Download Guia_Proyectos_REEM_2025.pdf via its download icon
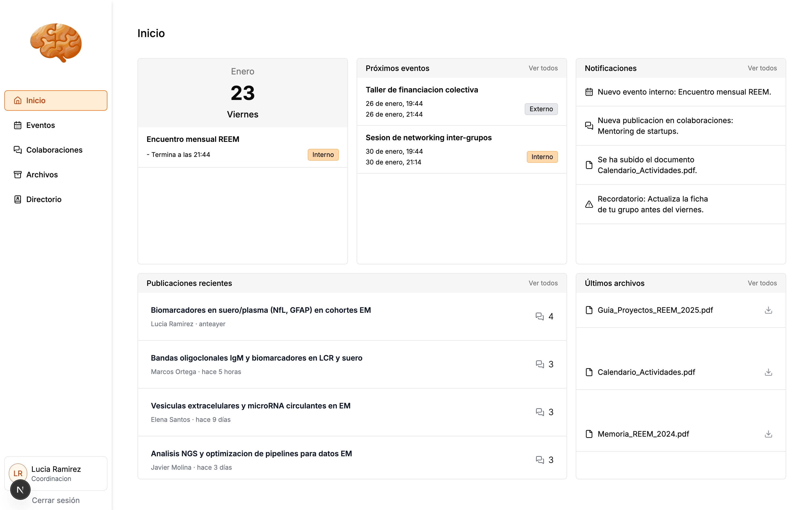This screenshot has width=812, height=510. coord(768,310)
